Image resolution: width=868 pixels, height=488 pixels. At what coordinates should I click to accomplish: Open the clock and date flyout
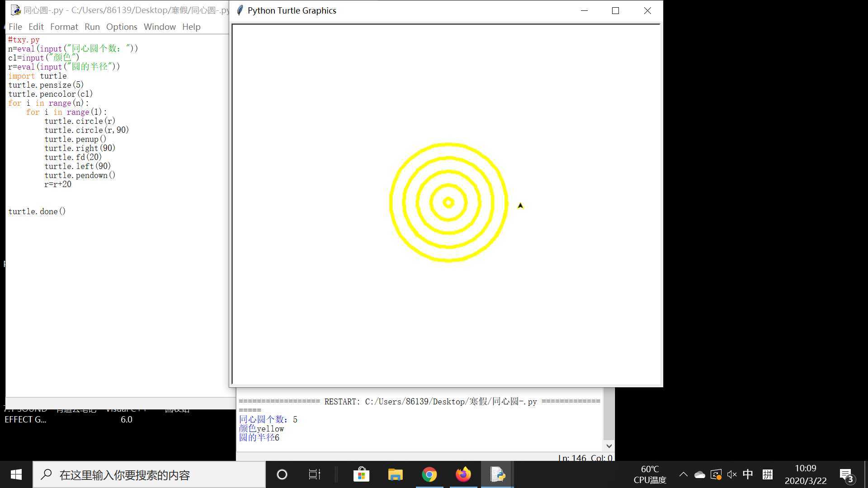click(806, 474)
